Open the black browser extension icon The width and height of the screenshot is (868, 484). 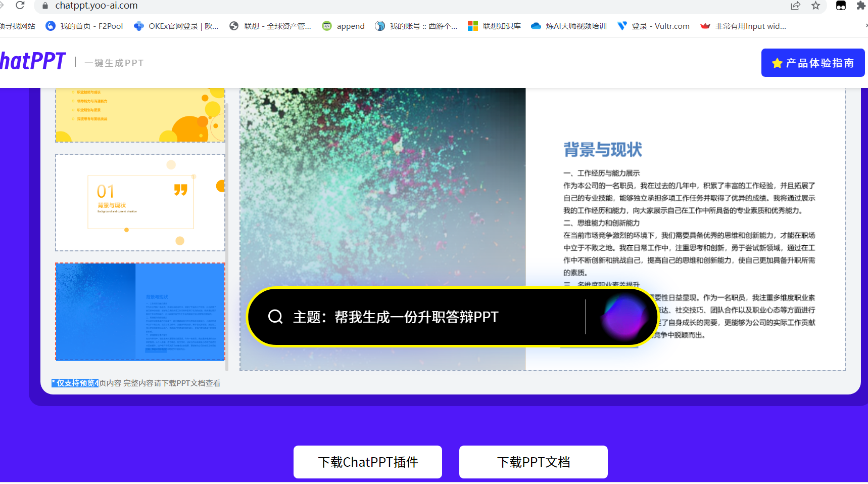[x=841, y=6]
